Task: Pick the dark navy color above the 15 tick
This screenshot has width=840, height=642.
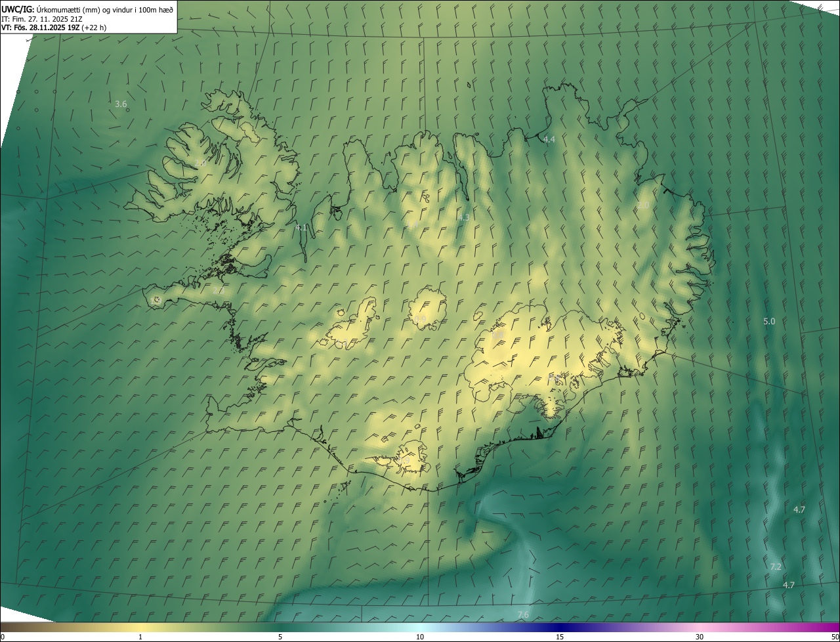Action: [560, 627]
